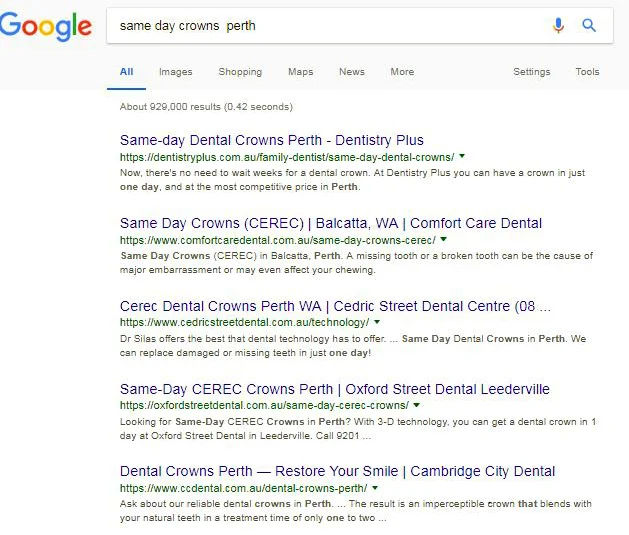This screenshot has height=535, width=629.
Task: Click the 'About 929,000 results' stats text
Action: 206,107
